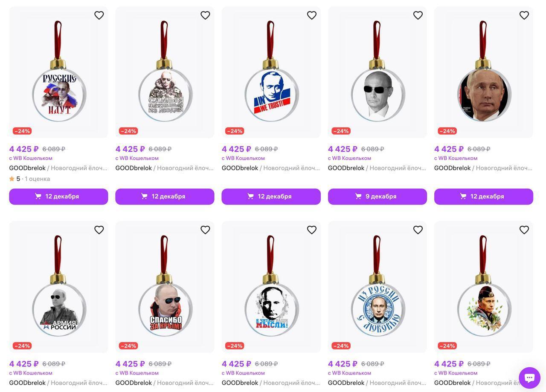Favorite the "Русские идут" ornament
Viewport: 546px width, 392px height.
pos(99,15)
